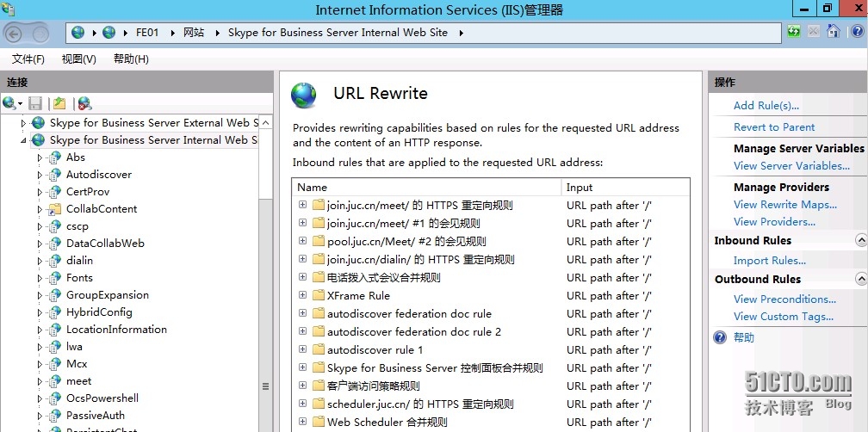Open the 帮助(H) menu

click(x=131, y=59)
